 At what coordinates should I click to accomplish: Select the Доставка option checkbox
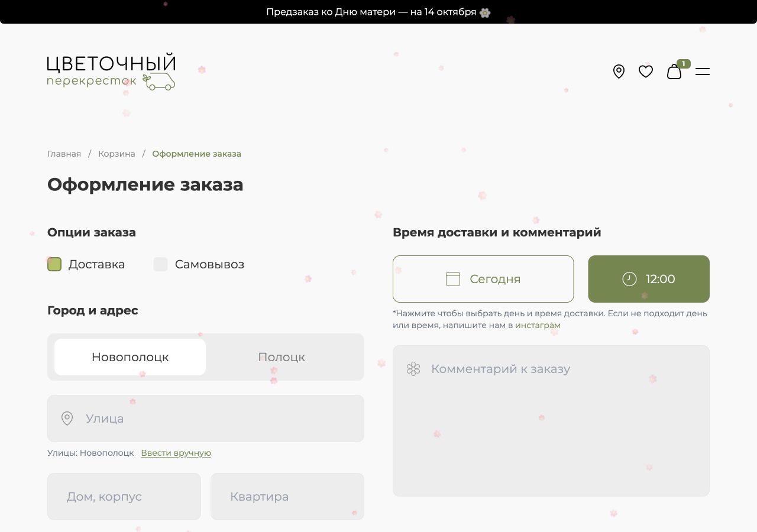tap(54, 264)
